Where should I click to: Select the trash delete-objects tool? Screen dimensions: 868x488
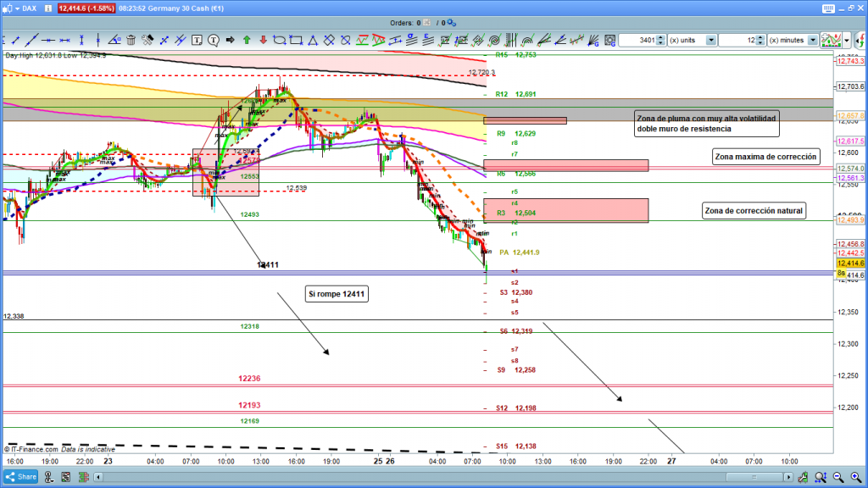click(x=131, y=40)
